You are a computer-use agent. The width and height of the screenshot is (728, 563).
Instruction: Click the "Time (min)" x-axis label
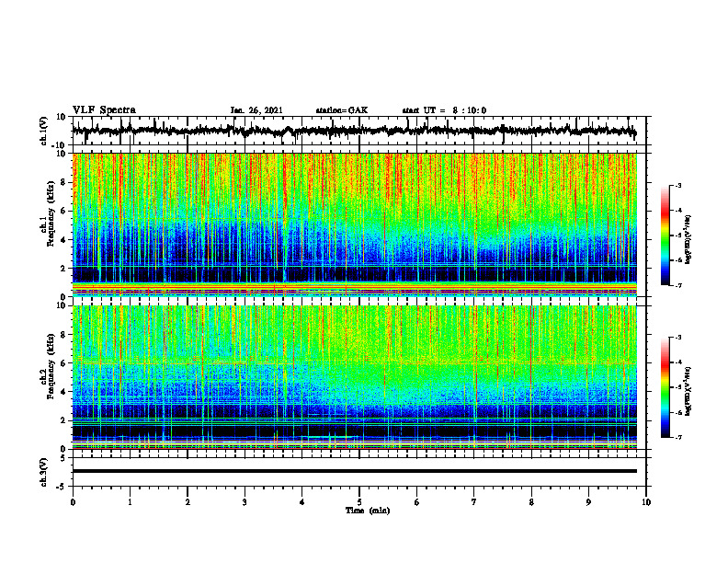368,511
